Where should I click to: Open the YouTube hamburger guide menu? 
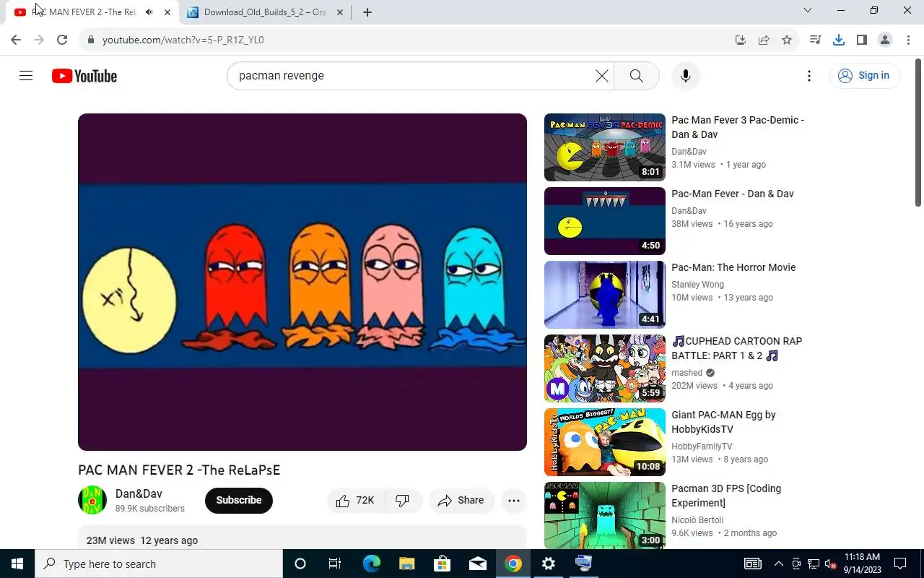(x=26, y=76)
